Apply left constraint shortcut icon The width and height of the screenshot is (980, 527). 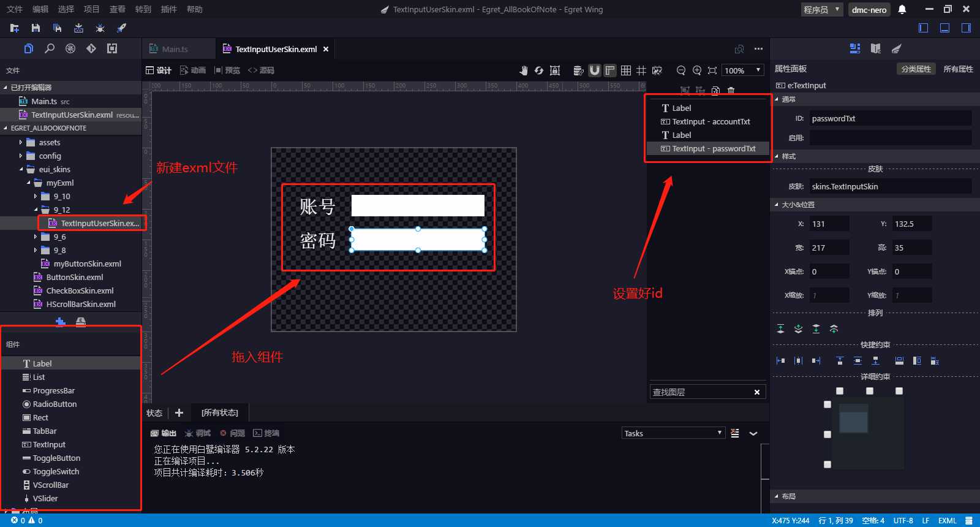(780, 361)
